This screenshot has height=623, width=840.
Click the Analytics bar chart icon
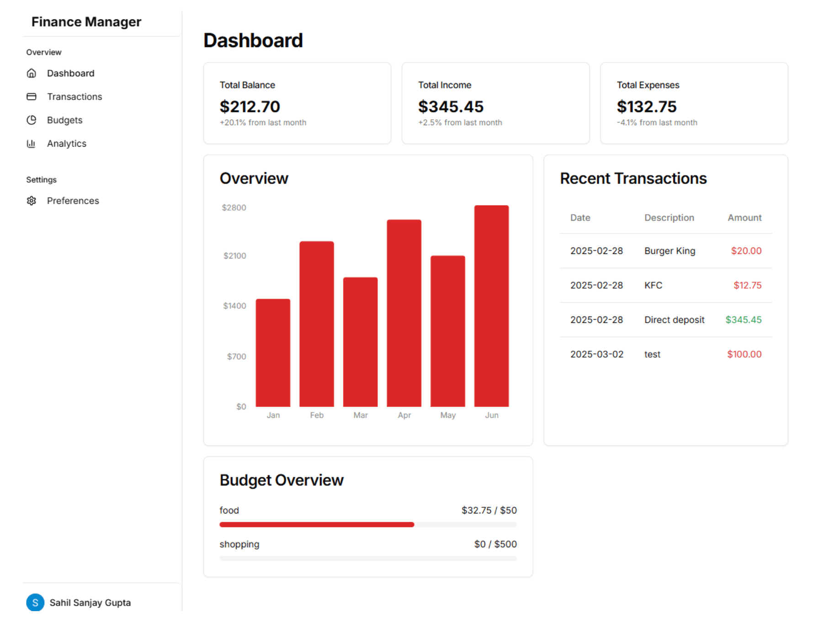point(32,143)
